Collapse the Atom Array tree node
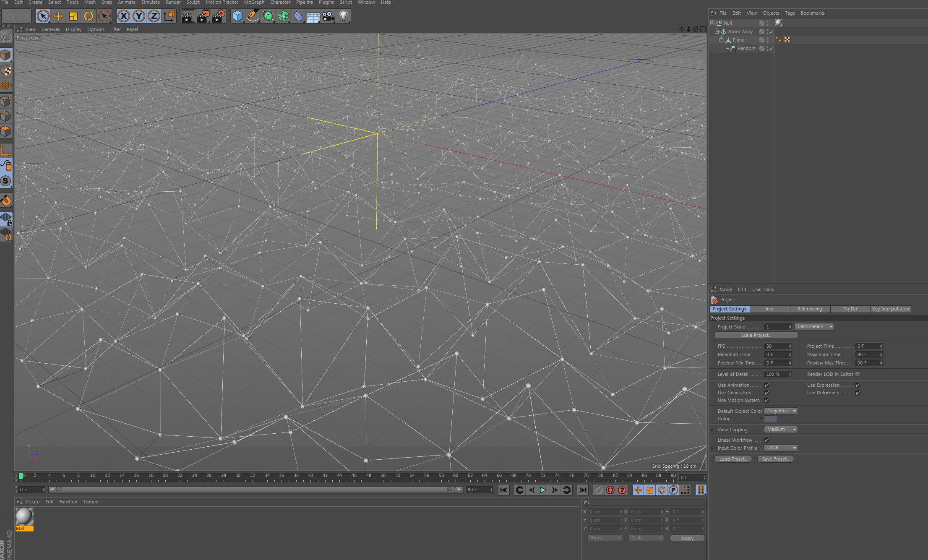This screenshot has width=928, height=560. [717, 31]
